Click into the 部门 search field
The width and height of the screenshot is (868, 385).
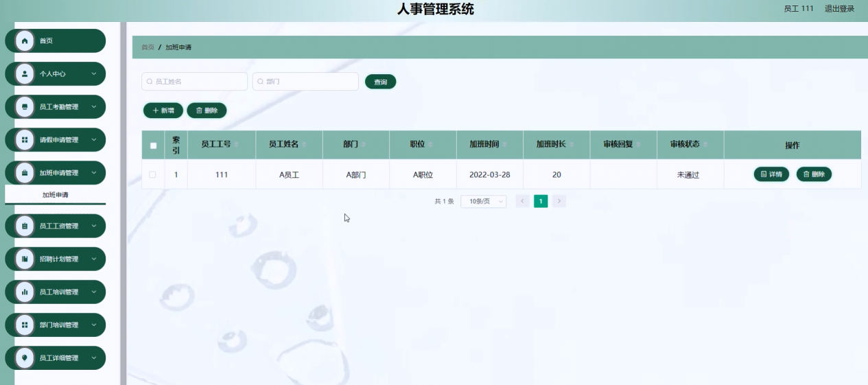(x=306, y=82)
